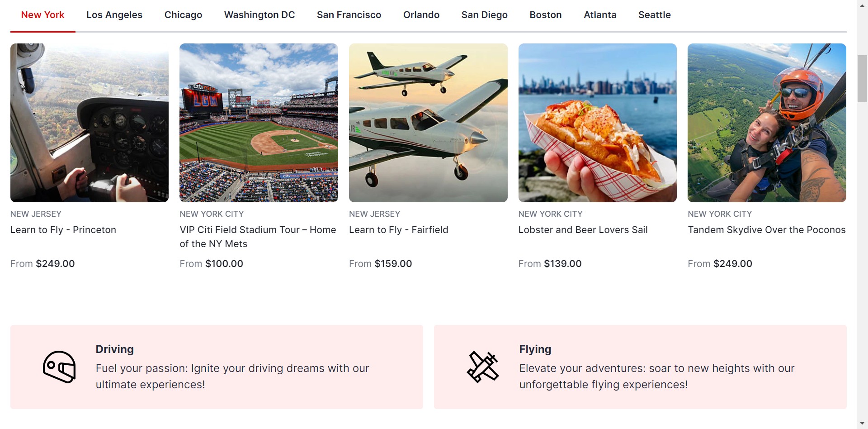The height and width of the screenshot is (429, 868).
Task: Click the racing helmet Driving icon
Action: (x=59, y=367)
